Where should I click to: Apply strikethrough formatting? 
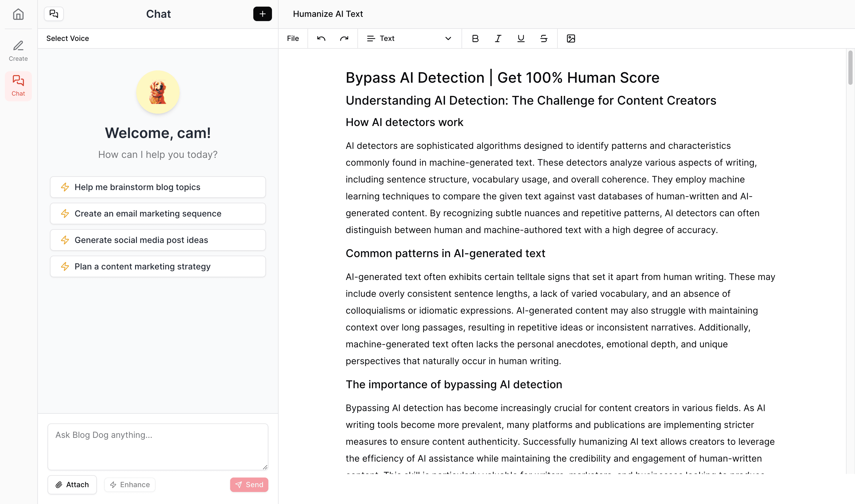(544, 38)
